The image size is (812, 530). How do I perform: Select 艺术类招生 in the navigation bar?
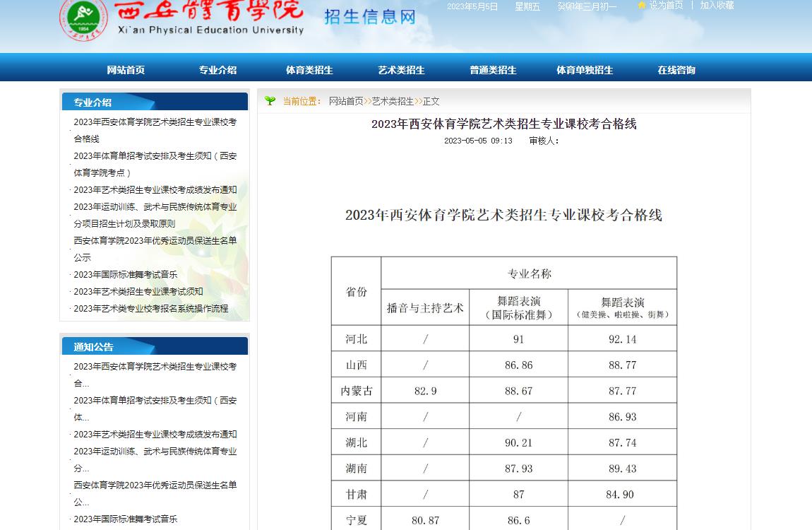(x=401, y=70)
